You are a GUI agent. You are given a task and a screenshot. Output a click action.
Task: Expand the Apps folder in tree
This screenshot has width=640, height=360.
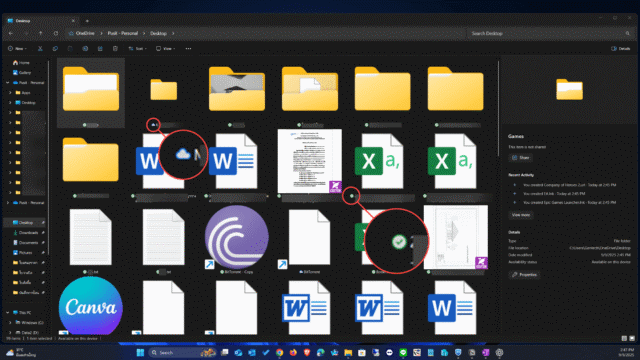[x=10, y=93]
